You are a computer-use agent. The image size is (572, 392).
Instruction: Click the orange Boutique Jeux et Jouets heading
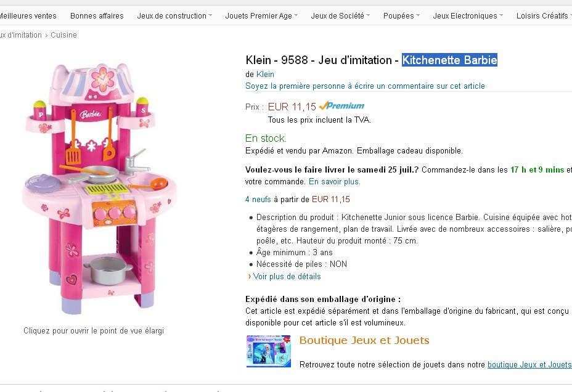pos(364,341)
